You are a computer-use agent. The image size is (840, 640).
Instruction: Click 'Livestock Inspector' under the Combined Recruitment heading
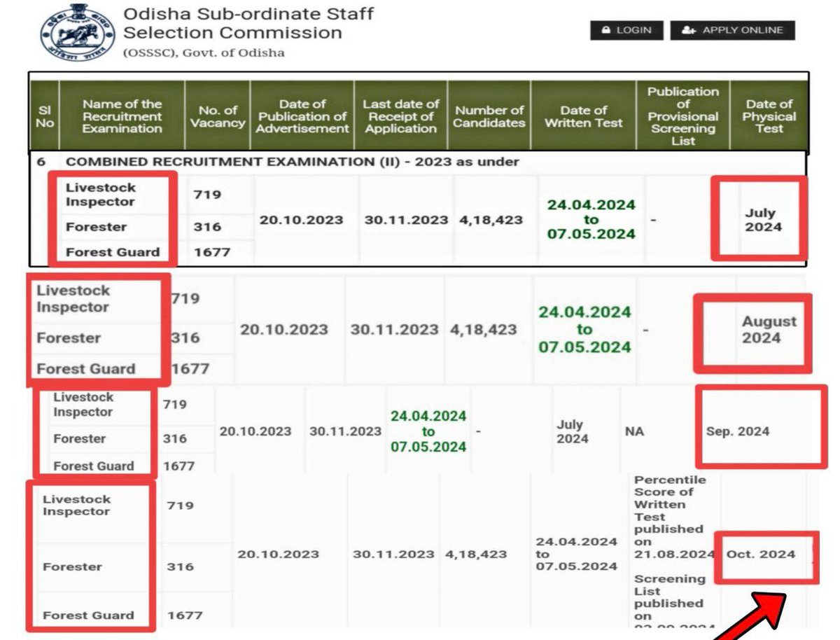[x=100, y=195]
